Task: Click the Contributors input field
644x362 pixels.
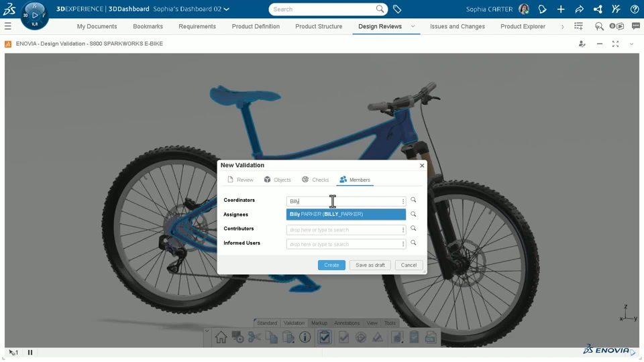Action: coord(346,230)
